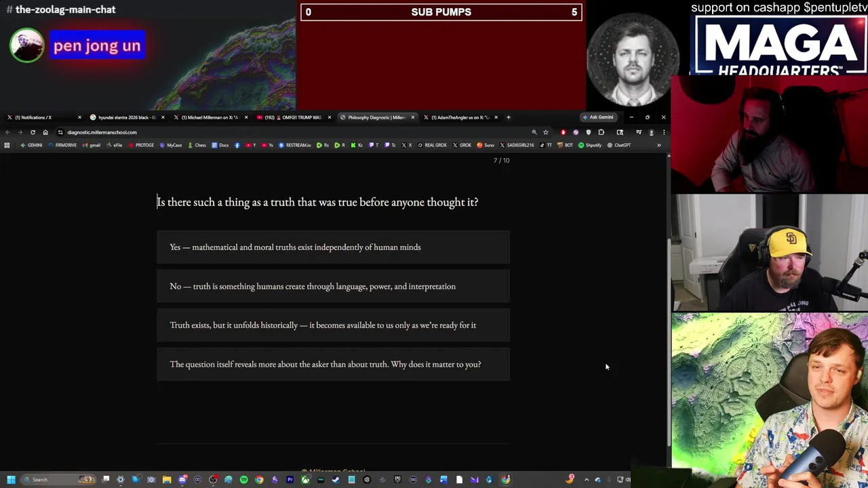Screen dimensions: 868x488
Task: Open the Chess bookmark
Action: pos(197,145)
